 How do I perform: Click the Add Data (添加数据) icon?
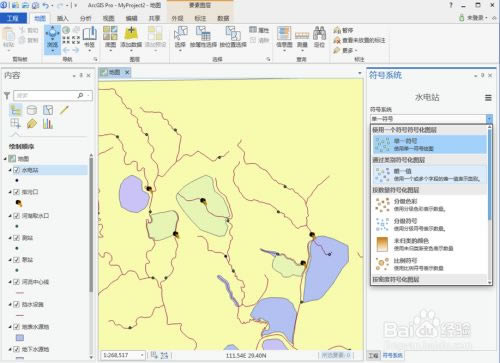[131, 34]
